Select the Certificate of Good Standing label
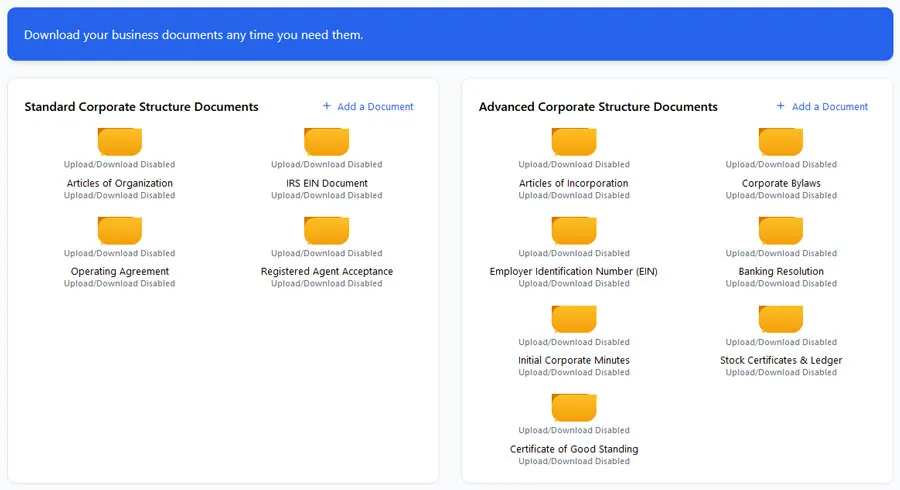The image size is (900, 490). tap(573, 449)
